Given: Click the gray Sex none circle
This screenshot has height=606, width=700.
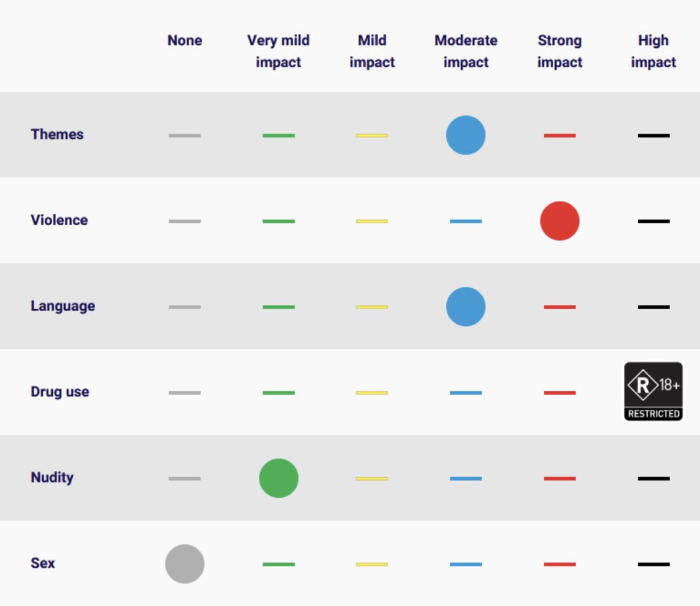Looking at the screenshot, I should click(185, 564).
